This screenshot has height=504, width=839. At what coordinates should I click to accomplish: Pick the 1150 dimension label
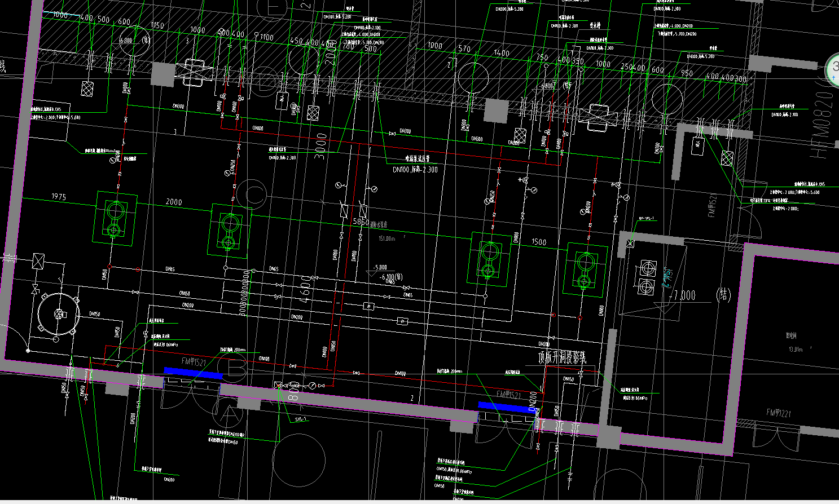click(x=157, y=25)
